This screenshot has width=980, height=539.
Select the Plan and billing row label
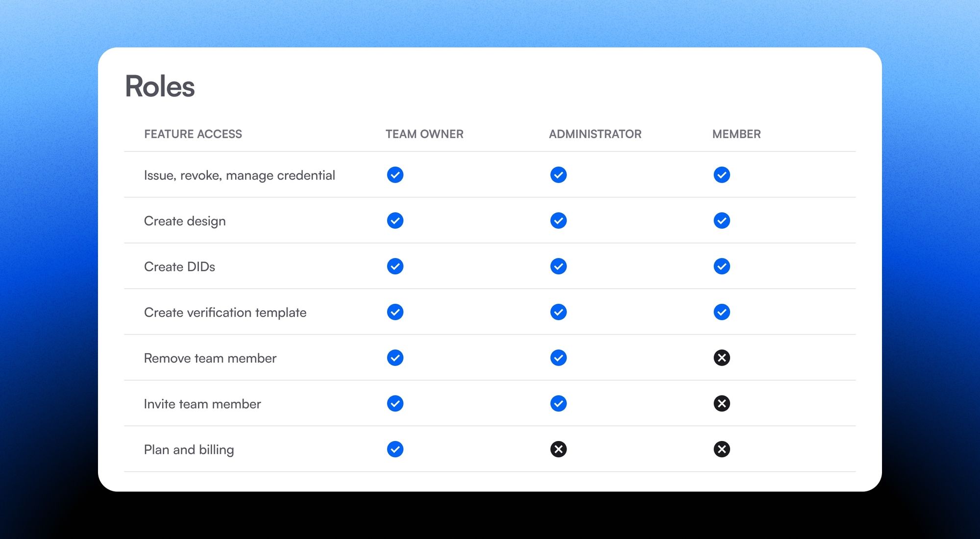click(x=189, y=450)
